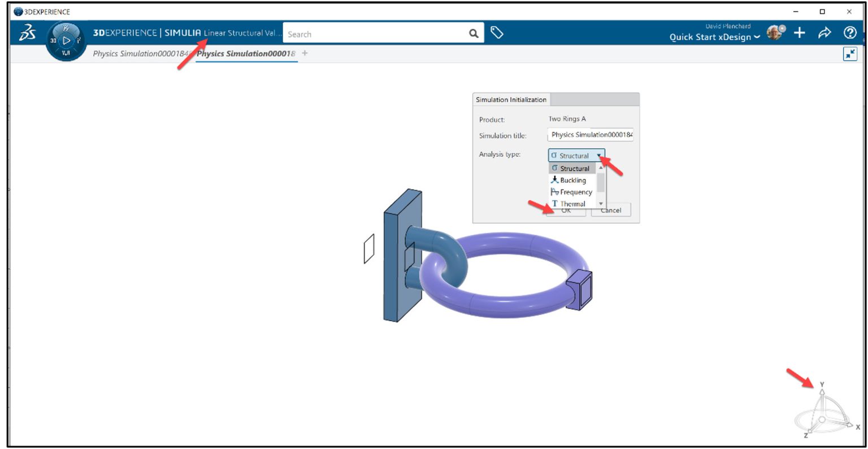
Task: Open Help via the question mark icon
Action: [849, 33]
